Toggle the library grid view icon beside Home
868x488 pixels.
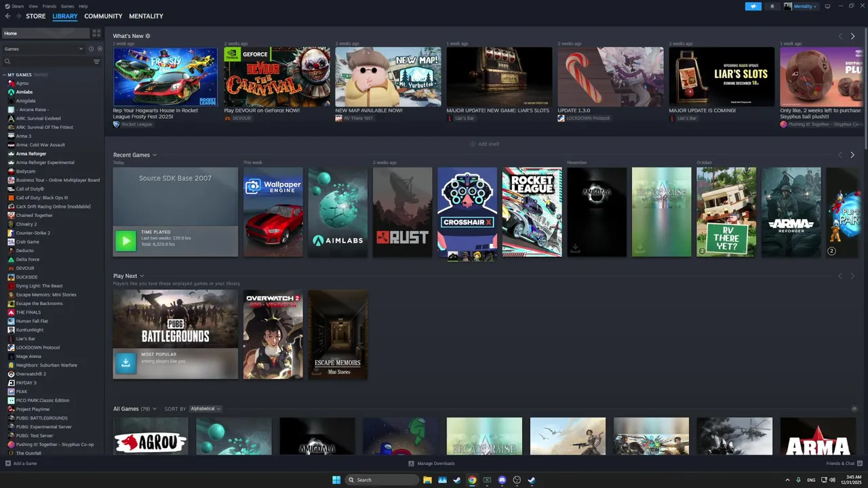tap(96, 33)
